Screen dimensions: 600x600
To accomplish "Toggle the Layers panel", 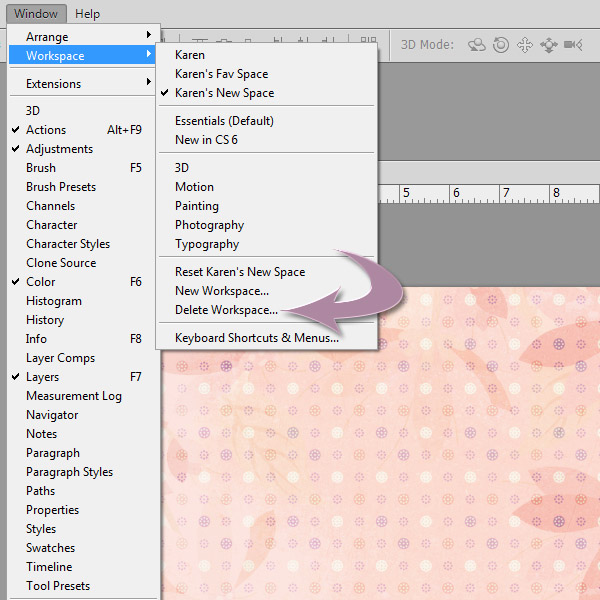I will click(x=81, y=377).
